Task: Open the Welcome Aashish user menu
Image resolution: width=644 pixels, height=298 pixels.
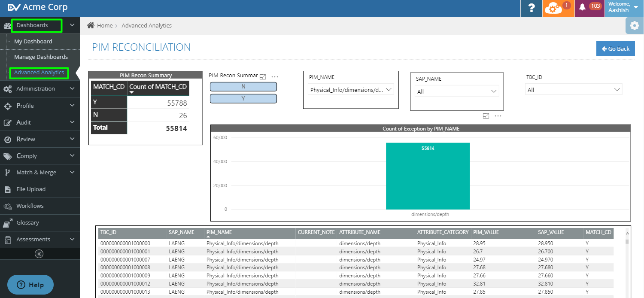Action: [x=624, y=7]
